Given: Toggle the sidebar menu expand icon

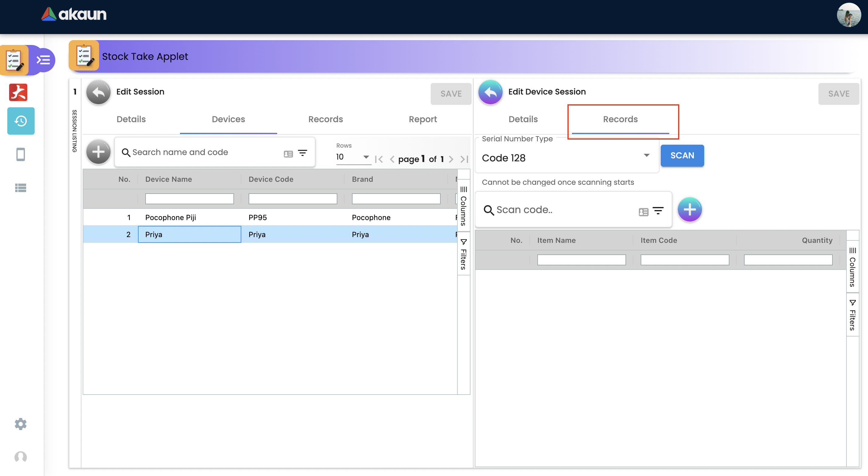Looking at the screenshot, I should coord(43,60).
